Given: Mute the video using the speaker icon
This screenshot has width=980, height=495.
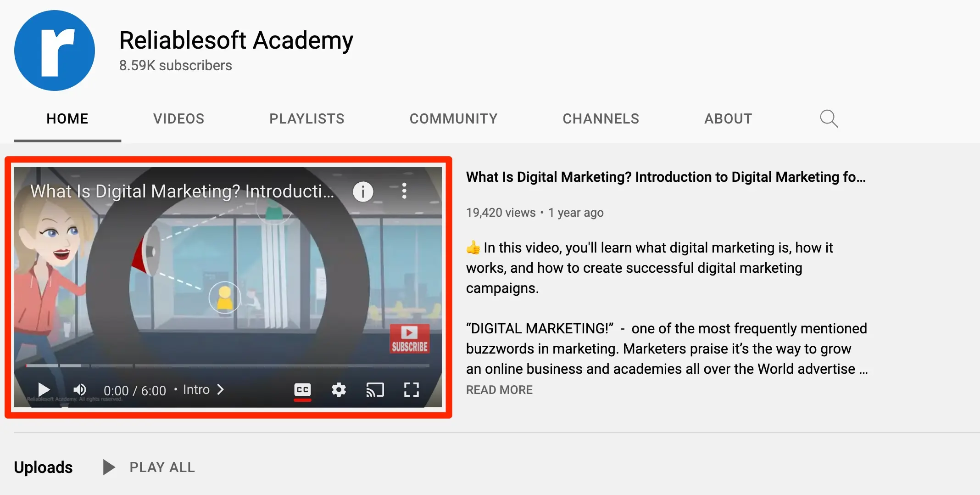Looking at the screenshot, I should tap(80, 390).
